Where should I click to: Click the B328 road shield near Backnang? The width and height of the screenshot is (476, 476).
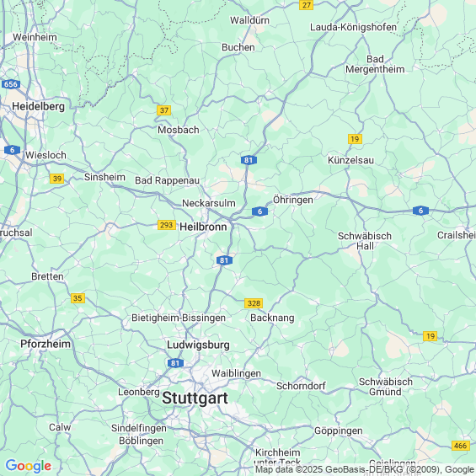pos(254,303)
